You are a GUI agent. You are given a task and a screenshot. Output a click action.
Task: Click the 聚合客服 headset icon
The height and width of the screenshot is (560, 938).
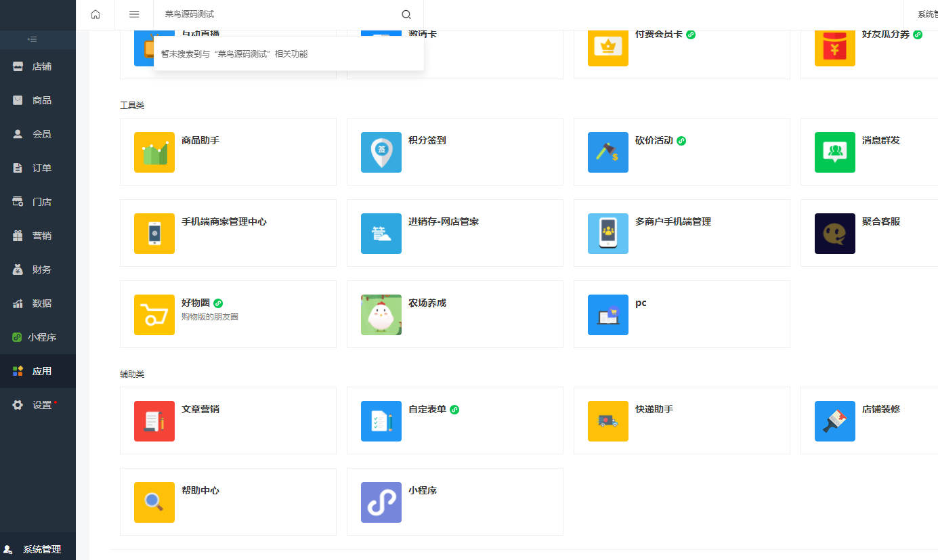coord(835,234)
